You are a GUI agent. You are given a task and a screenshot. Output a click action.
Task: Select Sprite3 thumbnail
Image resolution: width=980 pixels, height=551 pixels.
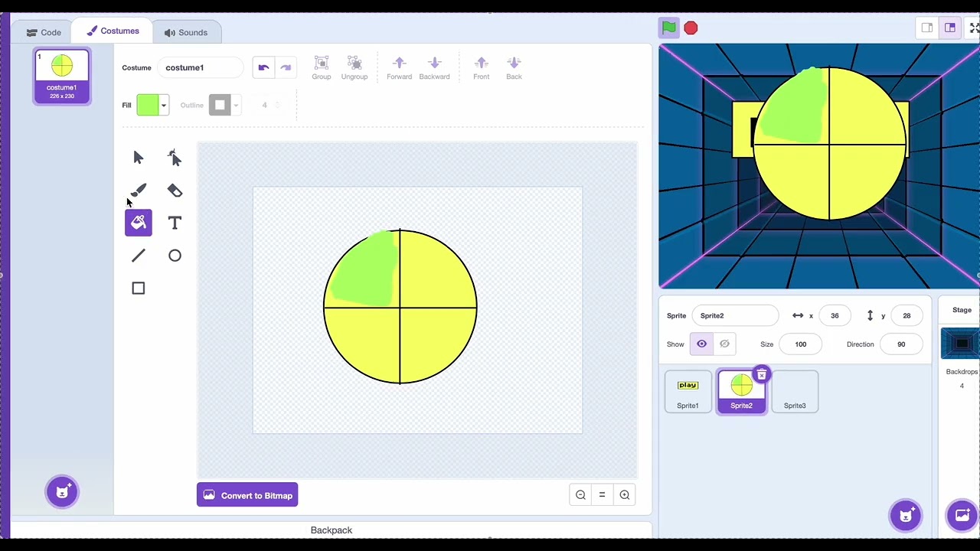(x=795, y=392)
